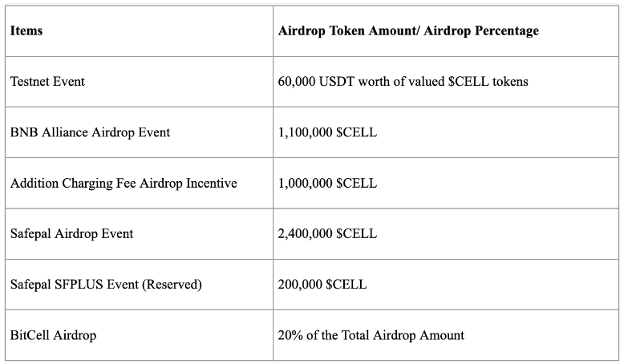Select the "Airdrop Token Amount/ Airdrop Percentage" header

[x=446, y=31]
